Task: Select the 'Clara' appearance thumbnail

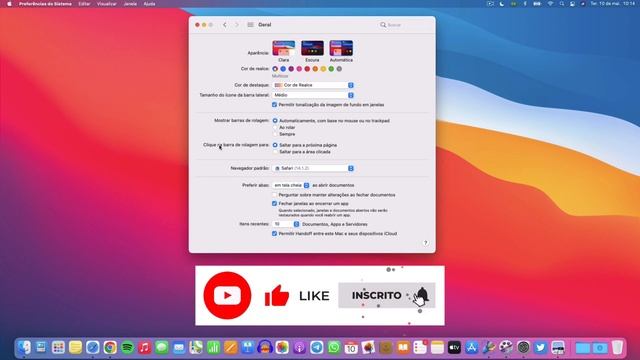Action: coord(284,48)
